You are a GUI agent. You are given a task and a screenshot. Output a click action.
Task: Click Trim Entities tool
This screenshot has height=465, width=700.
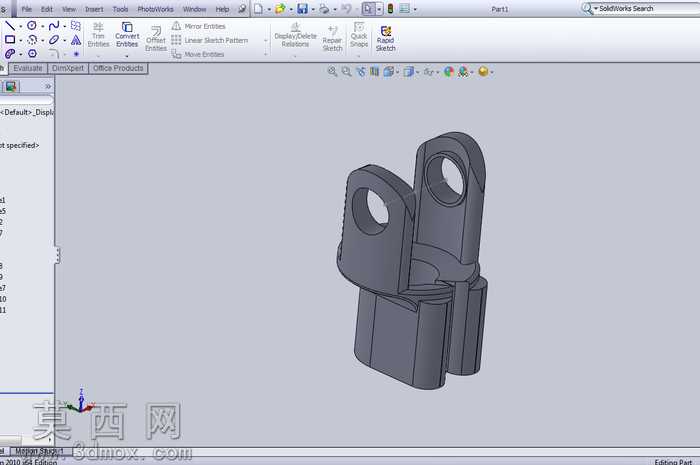click(98, 35)
